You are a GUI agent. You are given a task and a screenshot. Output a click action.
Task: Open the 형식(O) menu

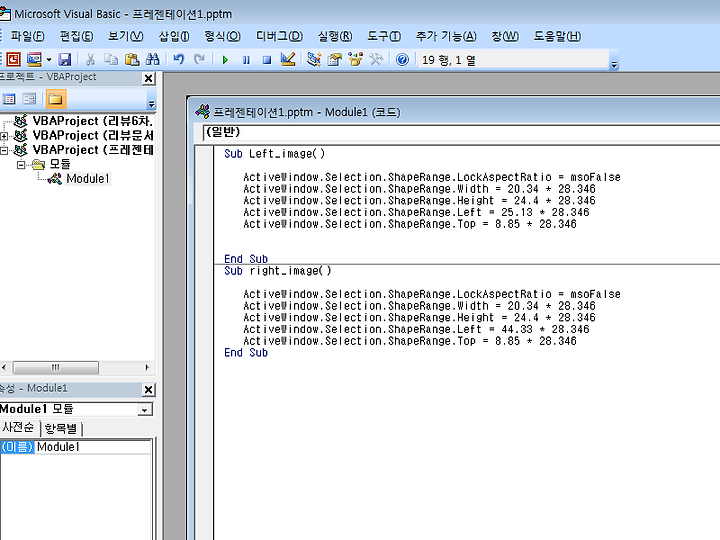coord(222,36)
